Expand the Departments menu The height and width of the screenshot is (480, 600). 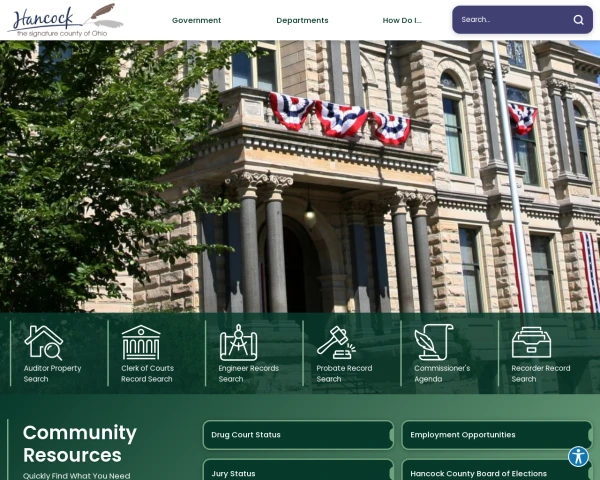coord(302,20)
